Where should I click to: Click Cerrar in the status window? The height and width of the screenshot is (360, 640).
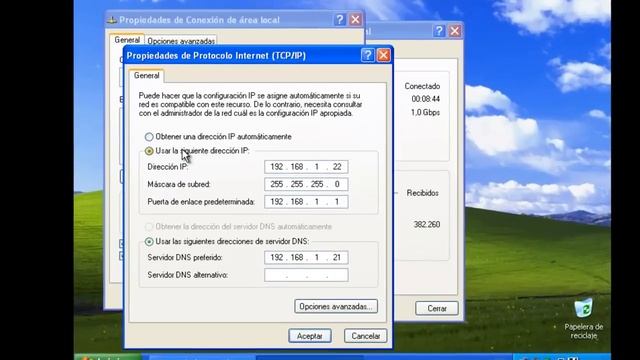pos(437,309)
